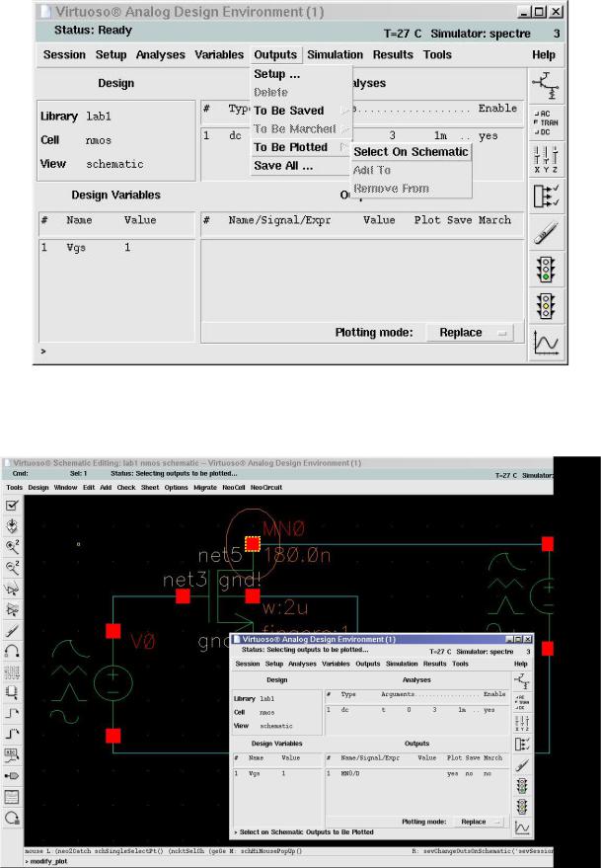
Task: Click Choose Design transistor icon in small ADE window
Action: (521, 681)
